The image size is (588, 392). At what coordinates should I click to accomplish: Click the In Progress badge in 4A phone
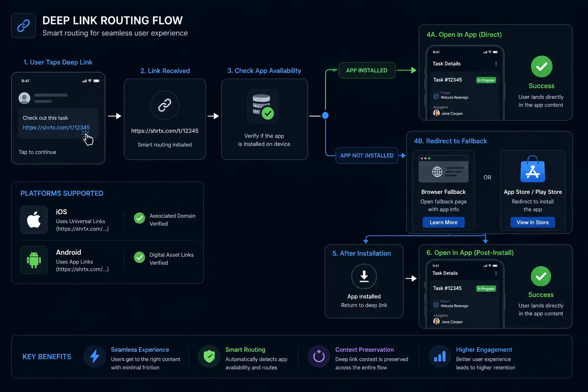pos(486,80)
